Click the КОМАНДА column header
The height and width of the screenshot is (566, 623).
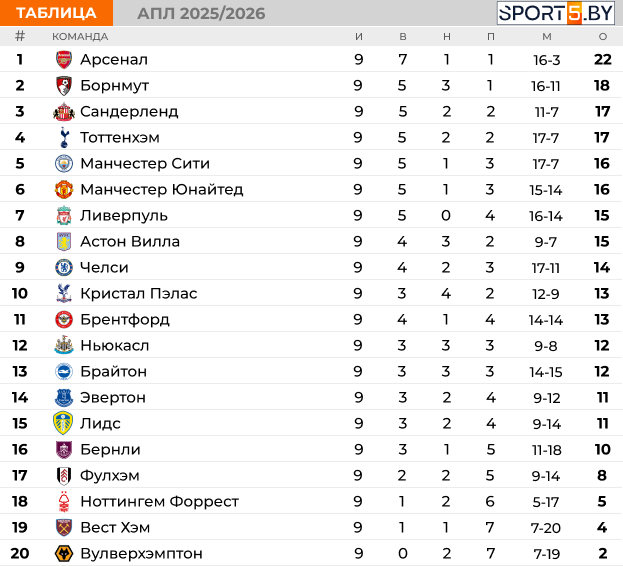point(80,36)
